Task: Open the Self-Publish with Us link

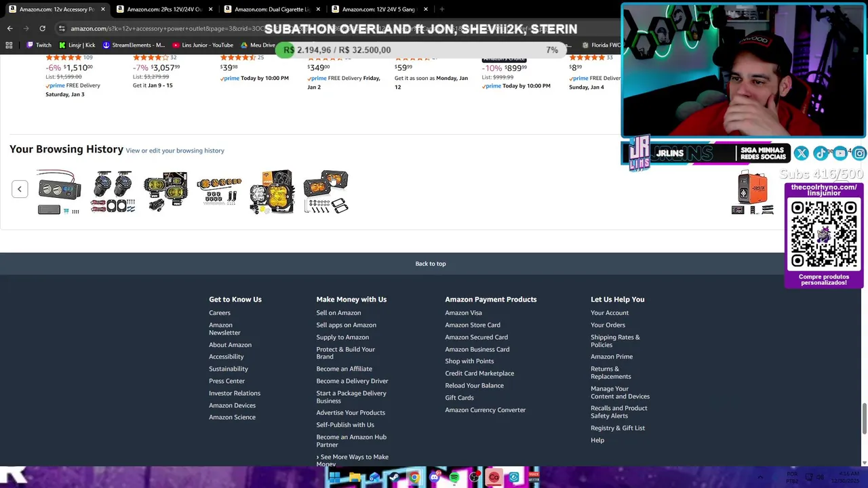Action: (345, 425)
